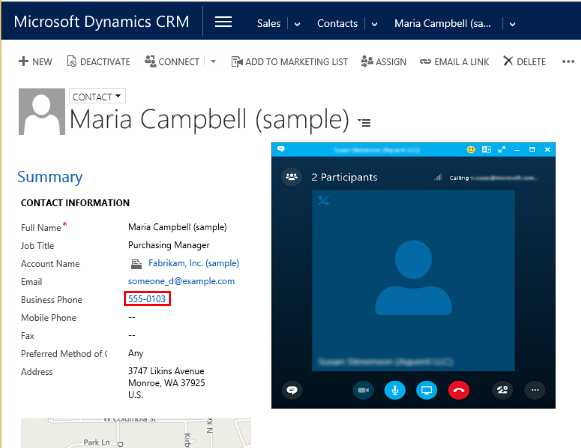Open the Sales area in navigation
581x448 pixels.
click(269, 23)
